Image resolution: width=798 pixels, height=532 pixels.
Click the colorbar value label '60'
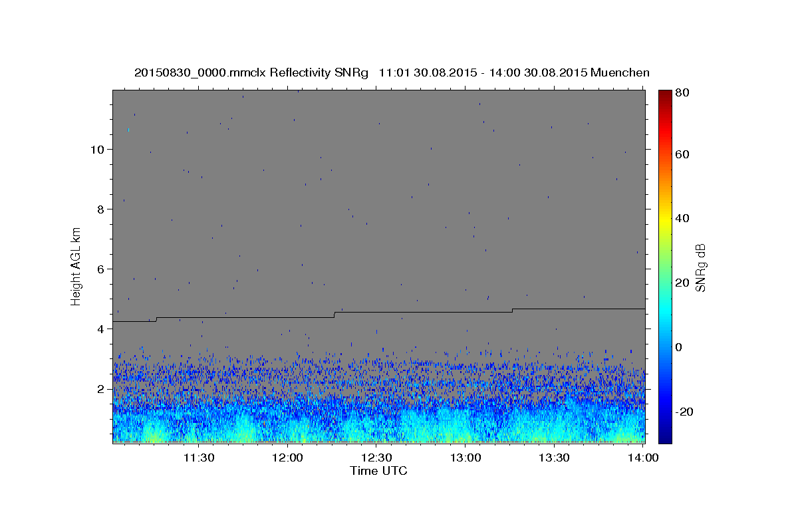click(x=682, y=154)
